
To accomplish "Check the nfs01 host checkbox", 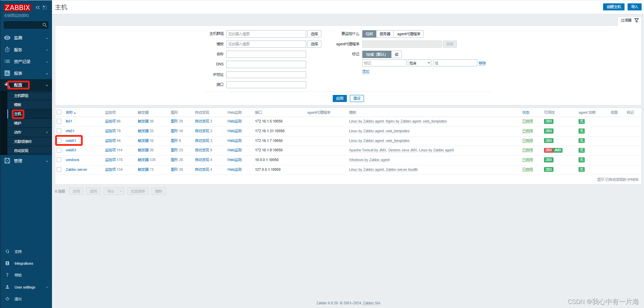I will 59,131.
